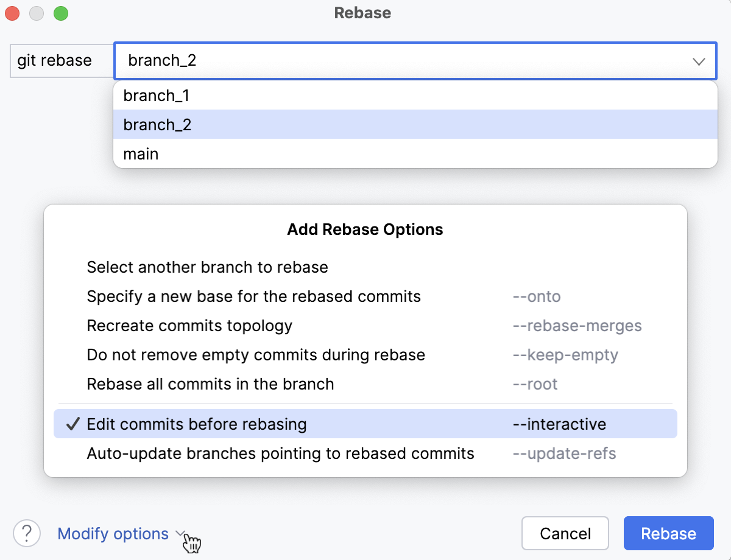
Task: Expand the Modify options link
Action: pos(113,533)
